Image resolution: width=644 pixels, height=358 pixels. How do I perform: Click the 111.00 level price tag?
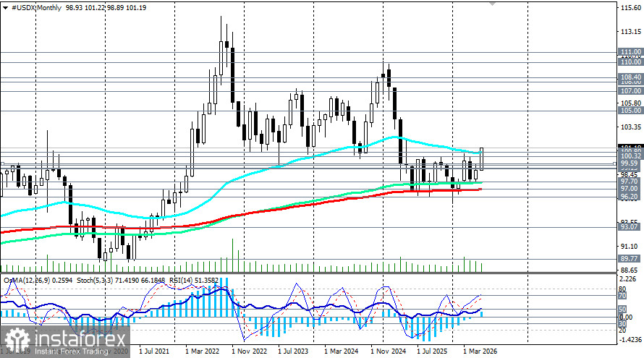pos(630,52)
